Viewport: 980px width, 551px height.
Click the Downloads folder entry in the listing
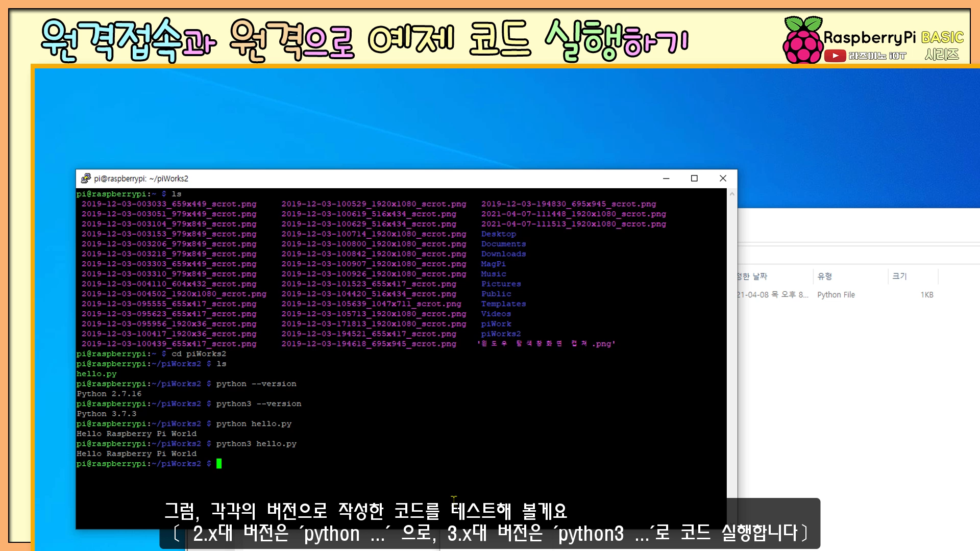point(503,254)
